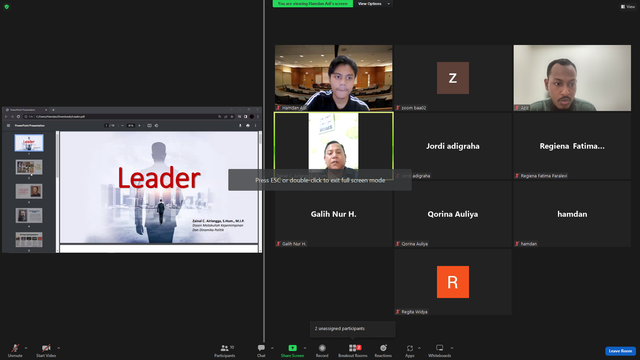The image size is (640, 360).
Task: Click PDF zoom out minus button
Action: 122,126
